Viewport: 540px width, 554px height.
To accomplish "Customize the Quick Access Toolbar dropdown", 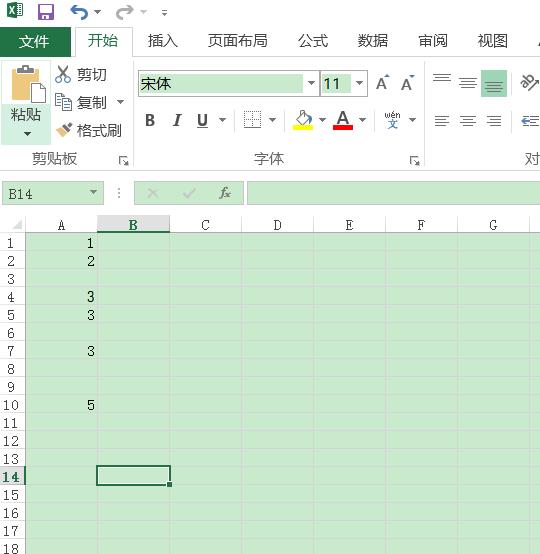I will (x=164, y=13).
